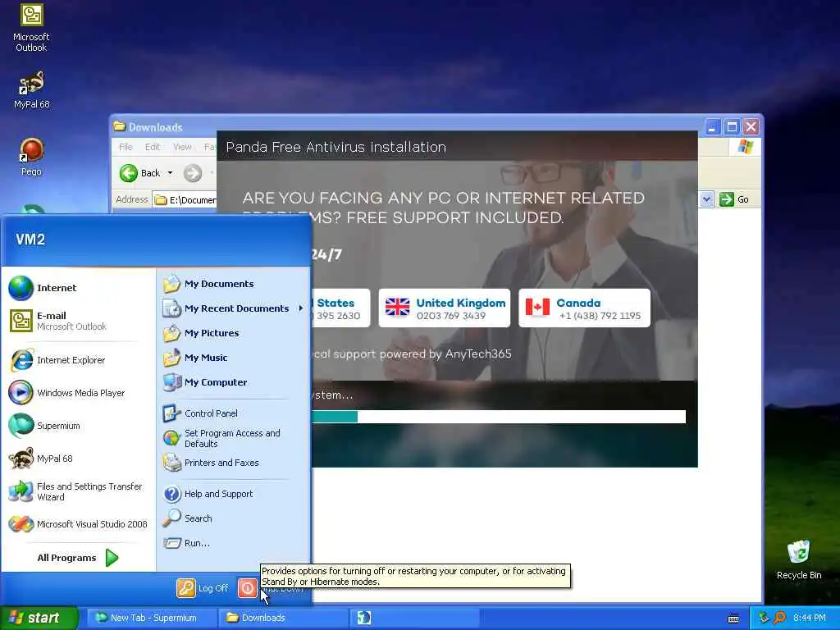Open My Documents in Start menu
Image resolution: width=840 pixels, height=630 pixels.
tap(234, 284)
